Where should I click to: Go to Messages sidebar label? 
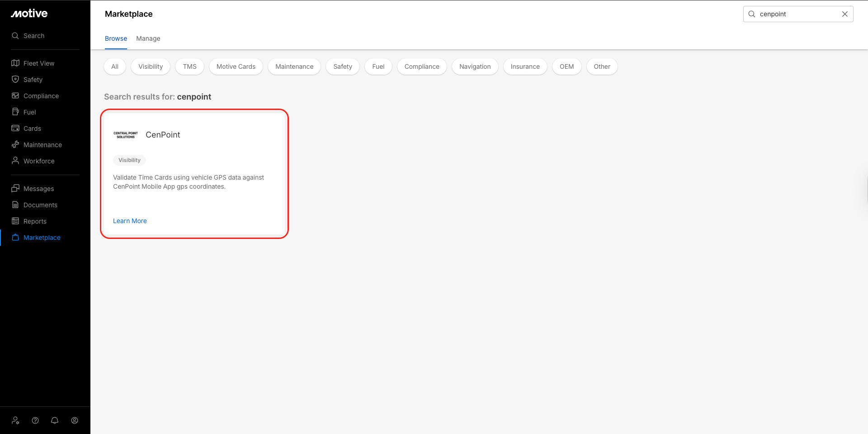click(x=38, y=189)
